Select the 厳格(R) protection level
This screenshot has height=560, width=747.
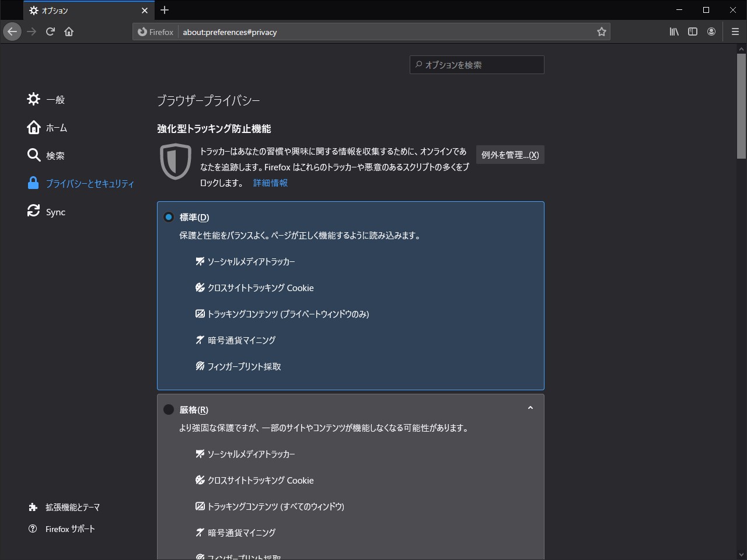(x=169, y=409)
